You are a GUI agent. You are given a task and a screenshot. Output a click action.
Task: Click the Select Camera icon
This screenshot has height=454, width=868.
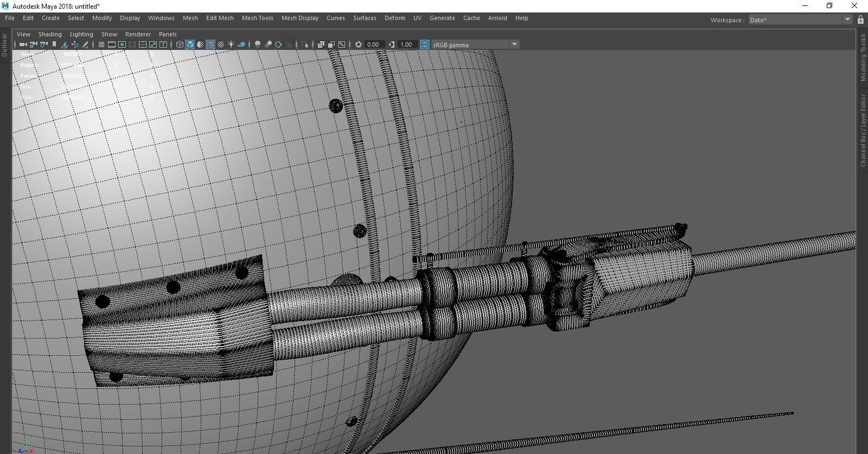[23, 44]
